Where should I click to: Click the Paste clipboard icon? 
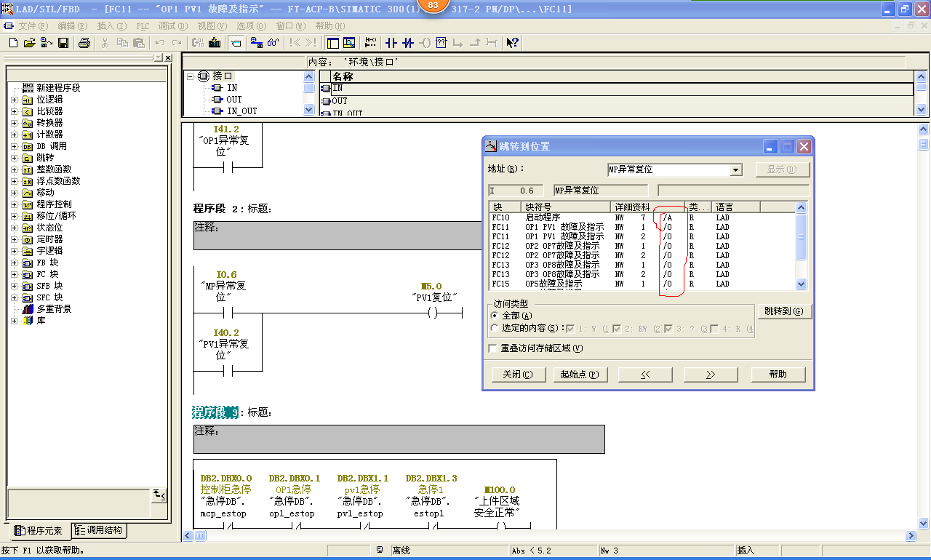tap(138, 43)
